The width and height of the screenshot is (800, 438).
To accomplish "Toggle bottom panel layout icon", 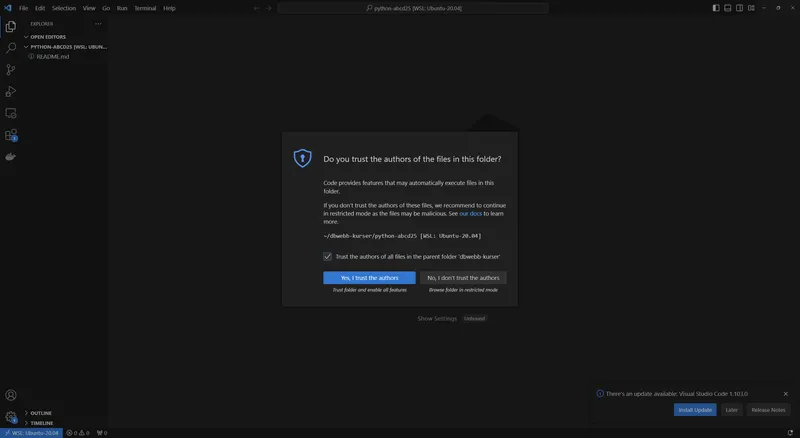I will click(x=728, y=8).
